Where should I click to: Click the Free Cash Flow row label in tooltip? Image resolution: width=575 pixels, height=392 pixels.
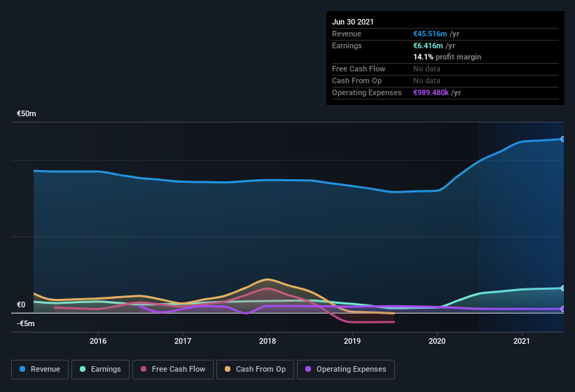(x=359, y=69)
